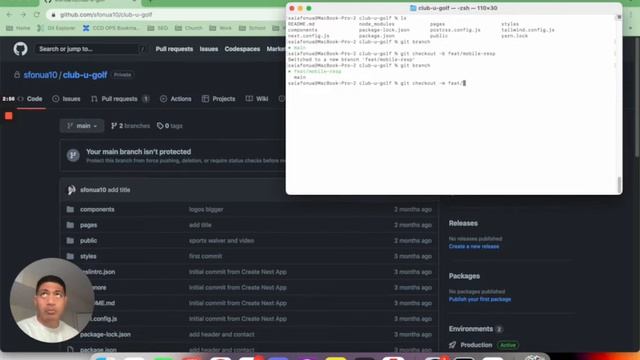Click the styles folder icon
This screenshot has height=360, width=640.
pyautogui.click(x=70, y=256)
